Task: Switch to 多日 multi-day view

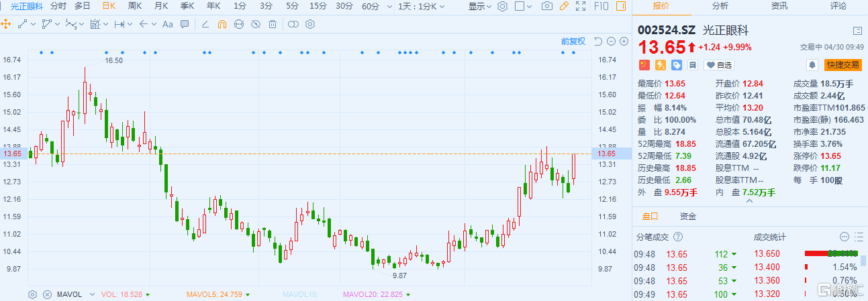Action: click(x=83, y=6)
